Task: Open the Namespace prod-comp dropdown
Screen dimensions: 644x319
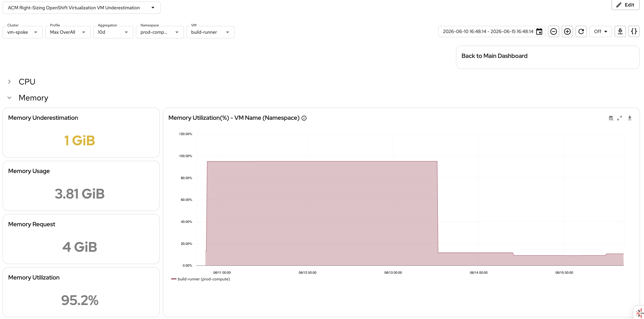Action: (x=160, y=32)
